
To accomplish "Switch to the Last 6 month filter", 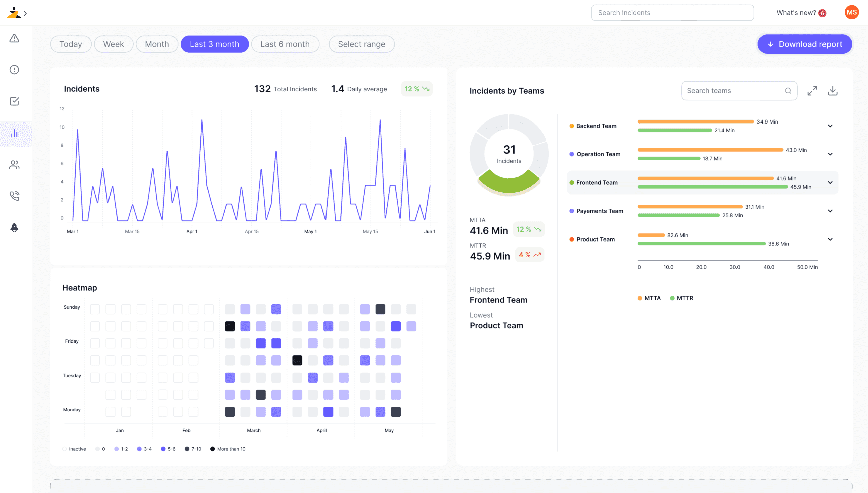I will [x=285, y=44].
